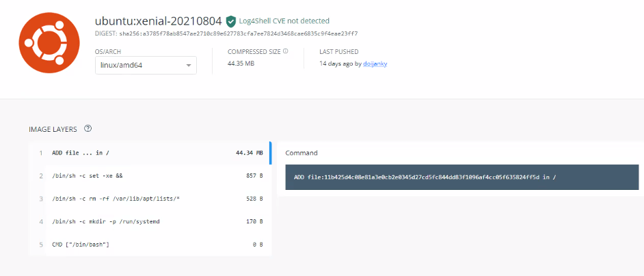Click the ADD file command code block
644x276 pixels.
point(462,177)
